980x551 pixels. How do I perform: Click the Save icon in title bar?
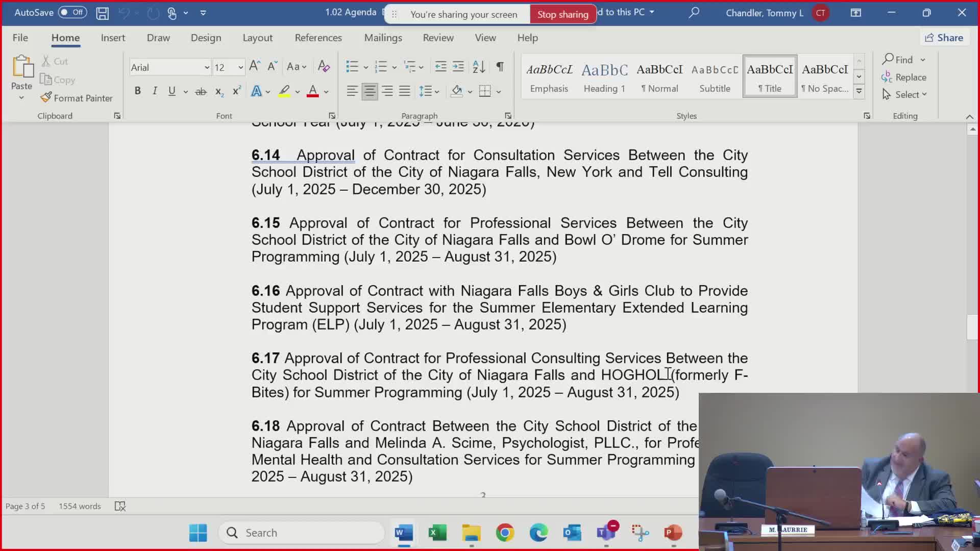(x=102, y=13)
